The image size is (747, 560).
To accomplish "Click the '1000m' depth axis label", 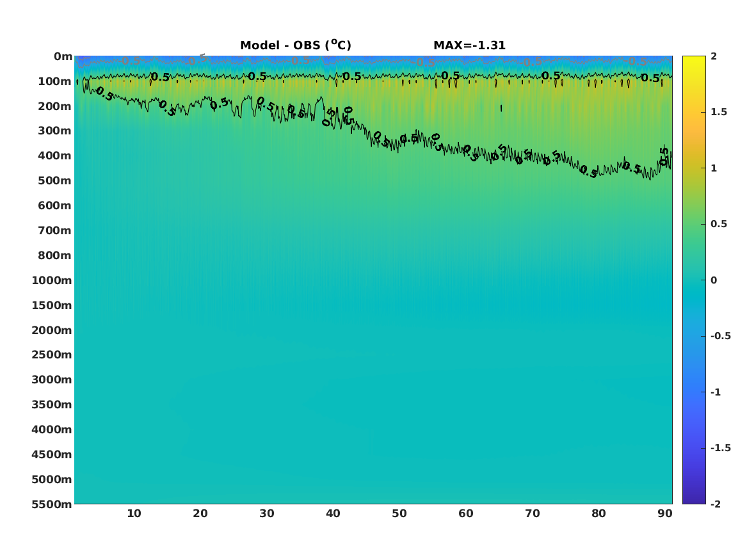I will (52, 280).
